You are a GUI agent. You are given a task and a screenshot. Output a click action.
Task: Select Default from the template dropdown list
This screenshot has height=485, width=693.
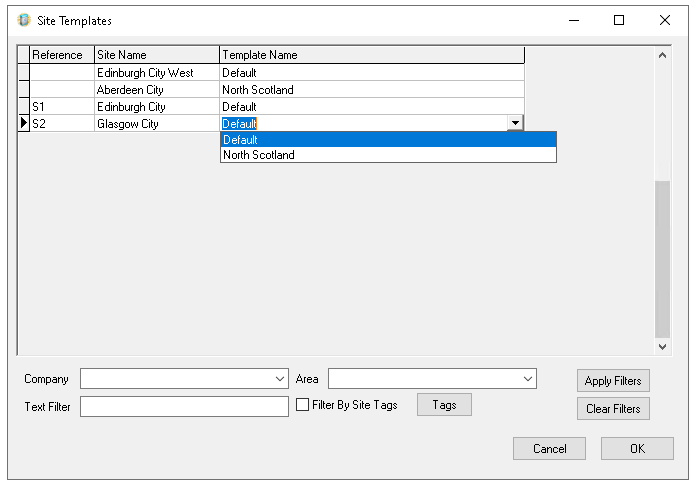coord(387,140)
